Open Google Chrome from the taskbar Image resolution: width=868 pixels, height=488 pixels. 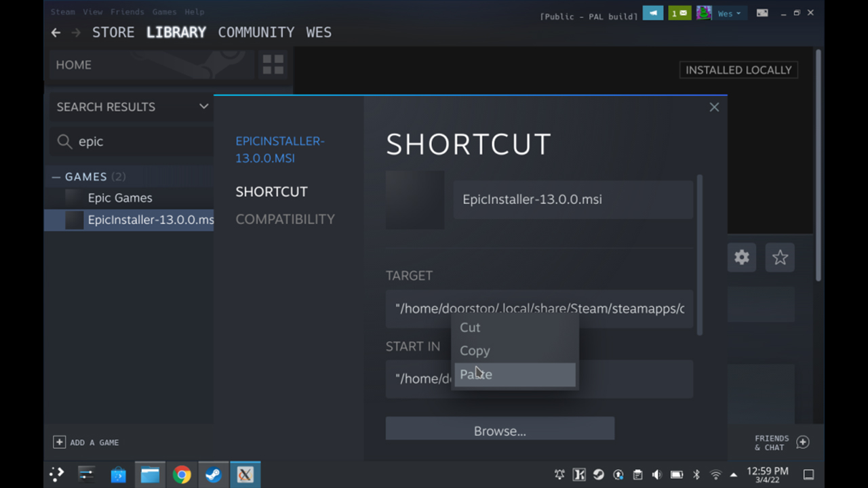pyautogui.click(x=182, y=474)
